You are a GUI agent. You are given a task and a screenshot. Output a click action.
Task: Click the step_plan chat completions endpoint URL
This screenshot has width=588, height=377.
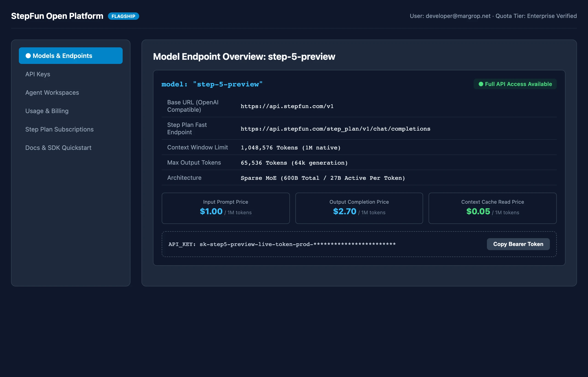coord(335,129)
